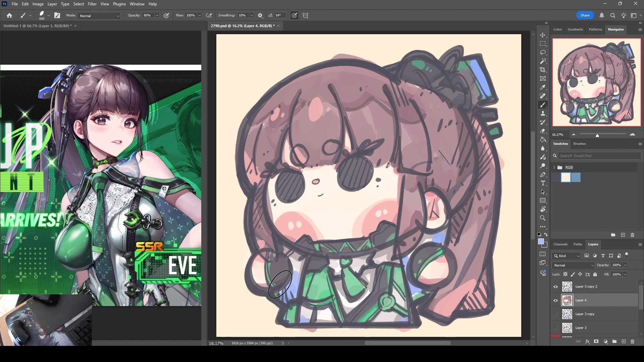Open brush settings gear for smoothing
The image size is (644, 362).
tap(260, 15)
